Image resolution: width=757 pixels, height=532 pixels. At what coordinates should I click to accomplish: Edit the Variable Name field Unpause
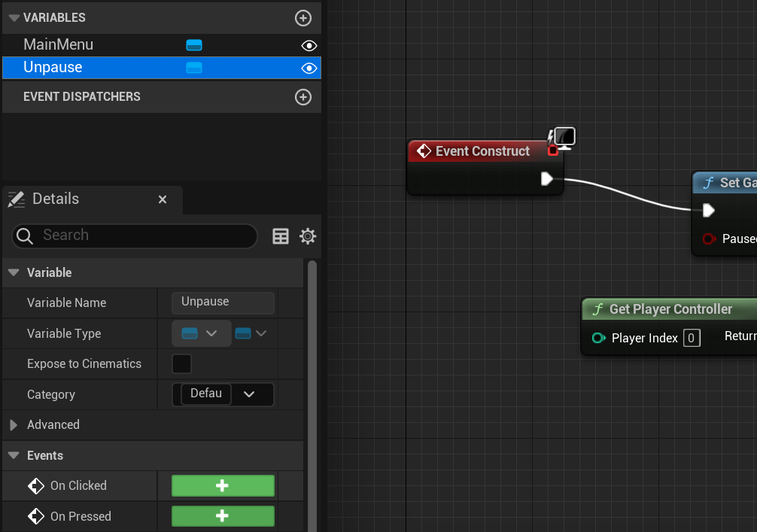223,302
